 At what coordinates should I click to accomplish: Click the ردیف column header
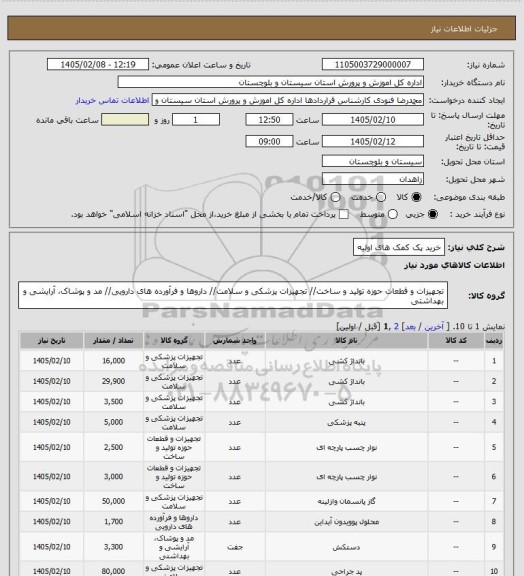coord(494,341)
